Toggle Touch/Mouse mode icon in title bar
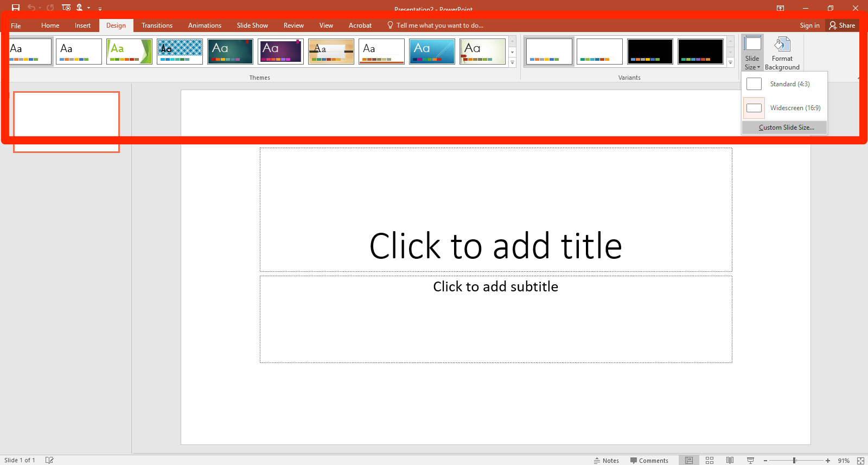 (x=80, y=8)
